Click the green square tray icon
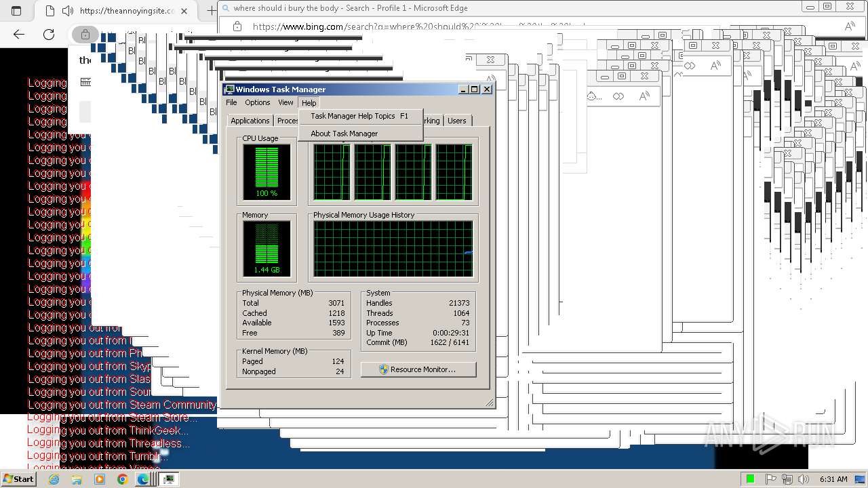 [x=751, y=479]
